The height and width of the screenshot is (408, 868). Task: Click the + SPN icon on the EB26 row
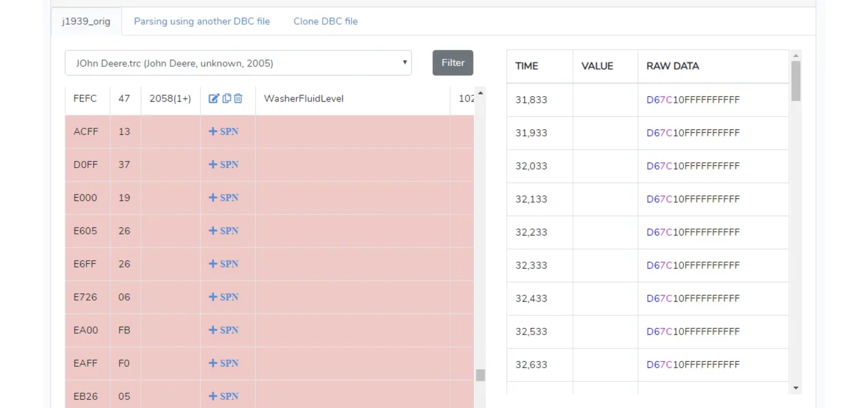[x=223, y=396]
